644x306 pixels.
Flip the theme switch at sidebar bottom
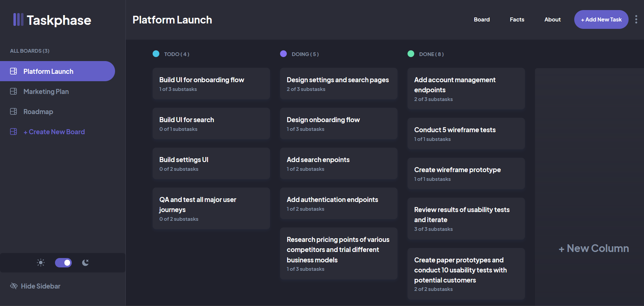(63, 263)
